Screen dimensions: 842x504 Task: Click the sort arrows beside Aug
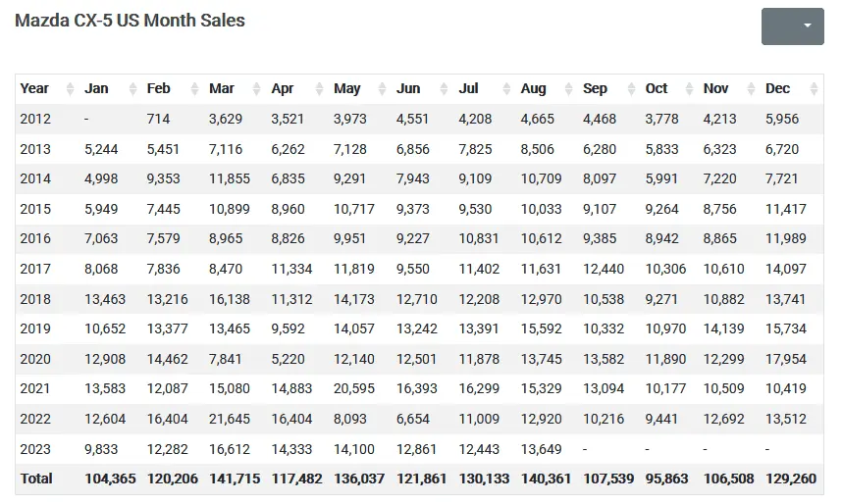click(568, 89)
